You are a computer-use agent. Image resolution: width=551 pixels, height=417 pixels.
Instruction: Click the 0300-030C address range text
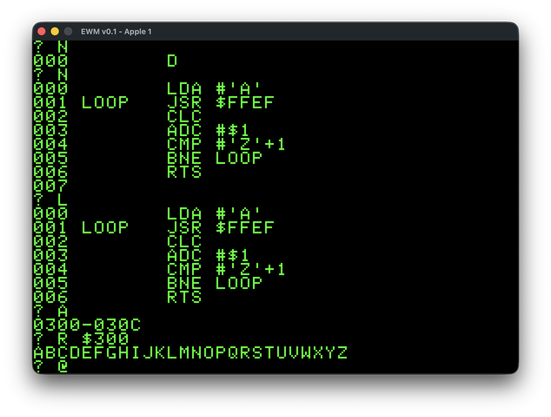(87, 325)
